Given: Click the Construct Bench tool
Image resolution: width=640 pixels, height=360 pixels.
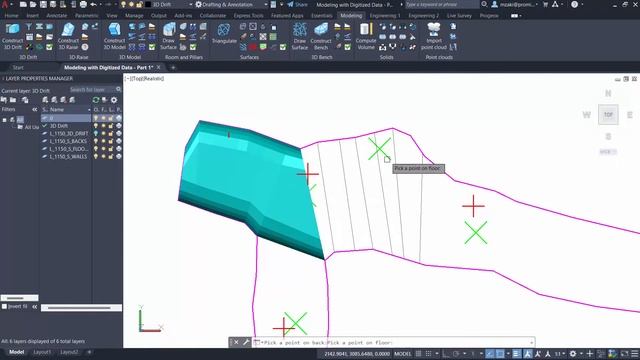Looking at the screenshot, I should [321, 36].
